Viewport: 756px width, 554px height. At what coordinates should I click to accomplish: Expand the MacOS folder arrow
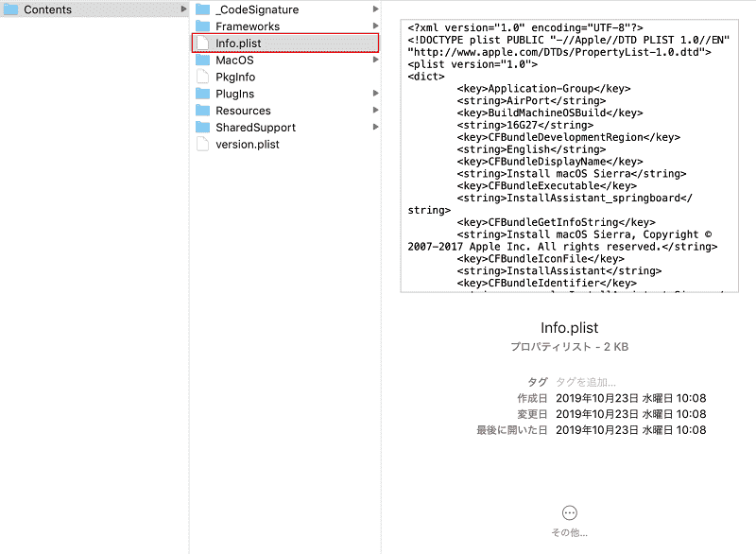pyautogui.click(x=375, y=60)
